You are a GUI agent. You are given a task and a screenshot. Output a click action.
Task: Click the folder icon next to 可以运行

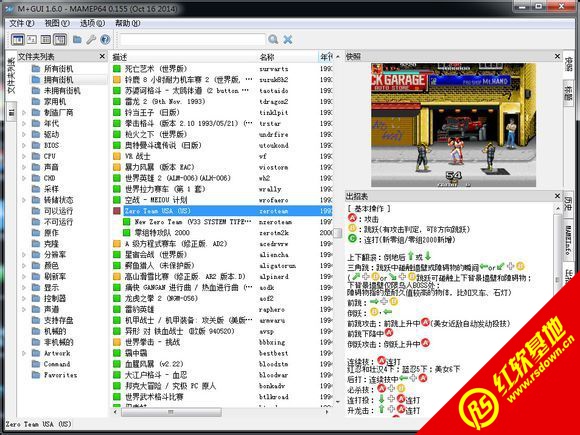coord(36,211)
